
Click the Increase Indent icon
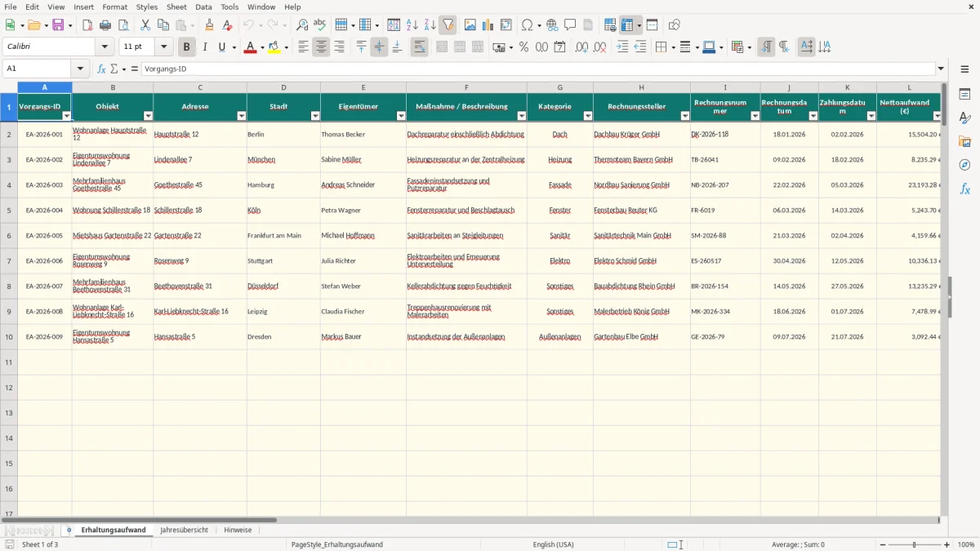(x=622, y=47)
